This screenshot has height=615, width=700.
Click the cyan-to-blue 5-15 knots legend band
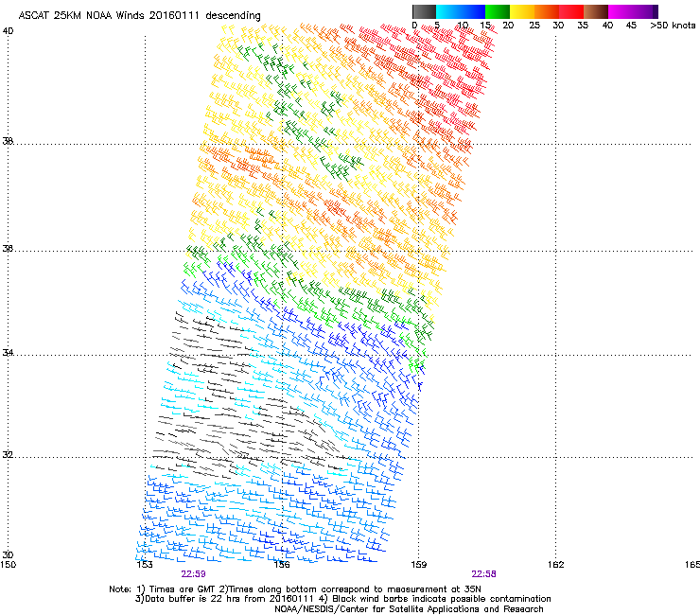coord(461,11)
